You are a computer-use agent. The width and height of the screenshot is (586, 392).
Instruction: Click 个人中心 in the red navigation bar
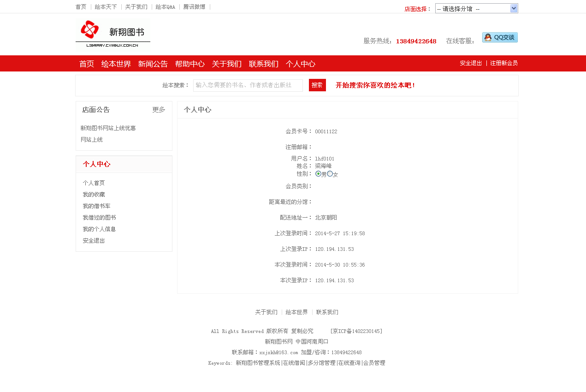tap(300, 64)
